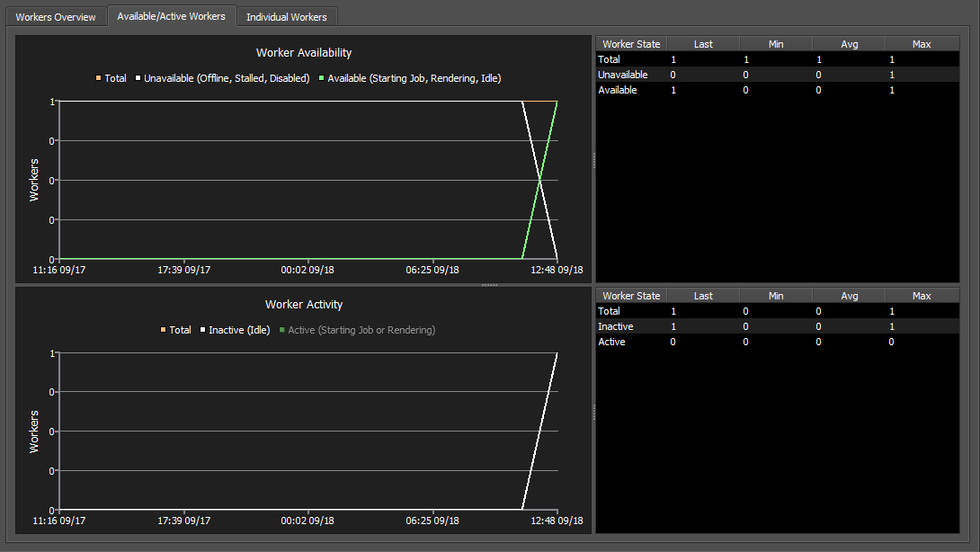
Task: Select the Inactive row in the activity table
Action: [615, 326]
